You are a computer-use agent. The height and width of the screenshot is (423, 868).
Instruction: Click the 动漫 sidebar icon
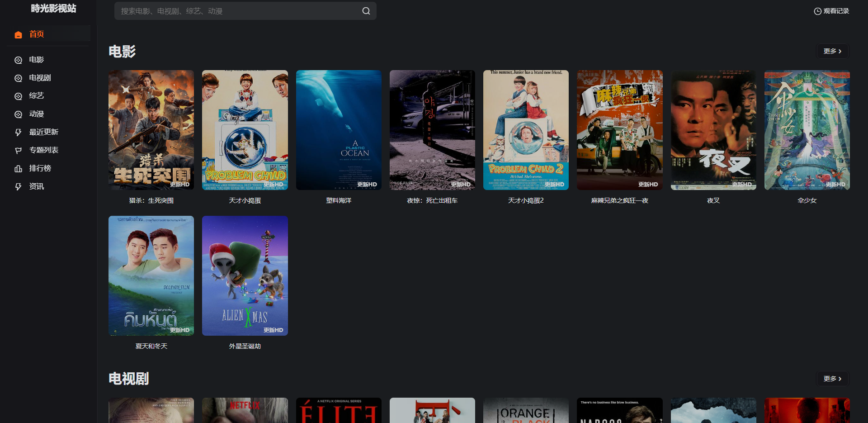[18, 114]
